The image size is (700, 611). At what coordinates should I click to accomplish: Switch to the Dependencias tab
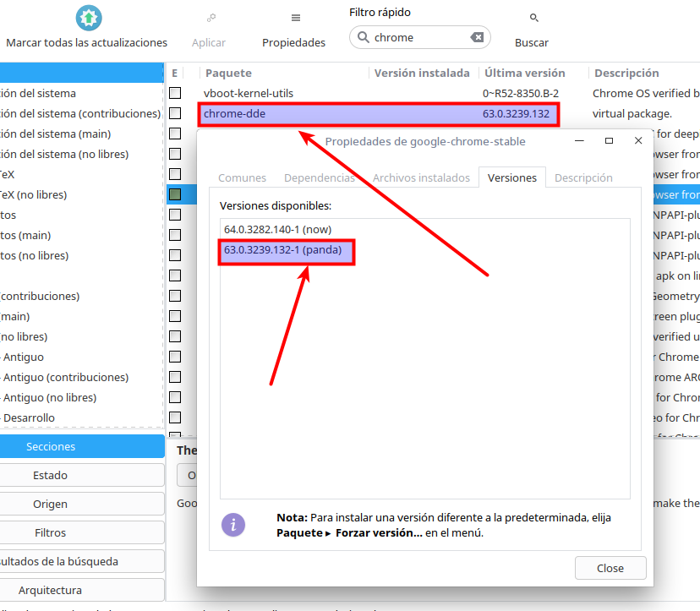tap(320, 177)
